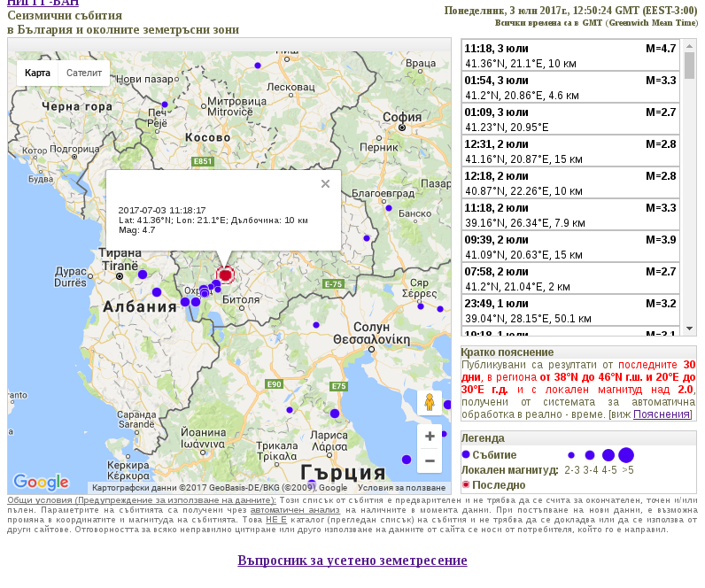Click the автоматичен анализ underlined link

click(295, 510)
